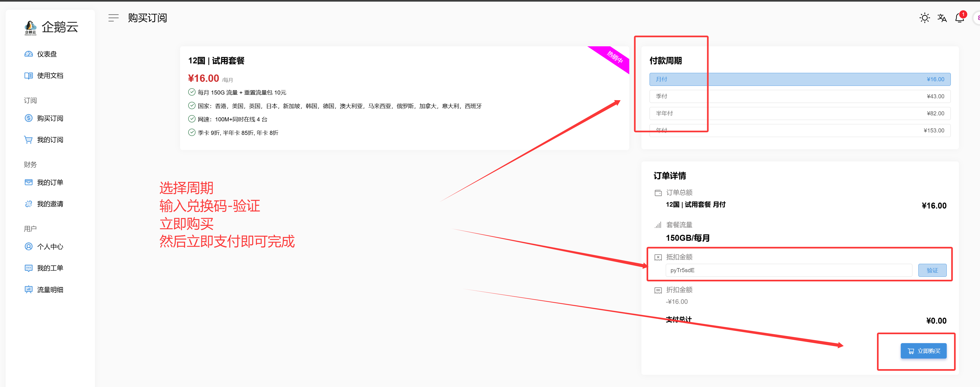Click the 企鹅云 penguin logo
This screenshot has height=387, width=980.
point(31,27)
